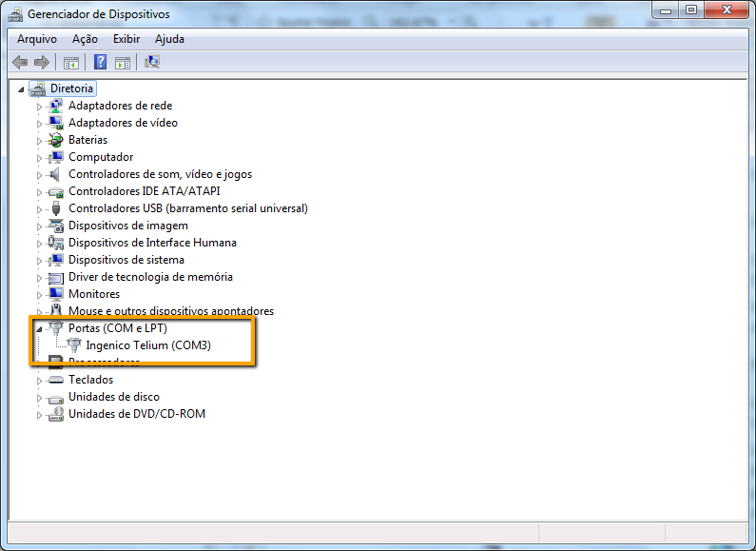Expand the Controladores USB node arrow
Image resolution: width=756 pixels, height=551 pixels.
[x=39, y=209]
